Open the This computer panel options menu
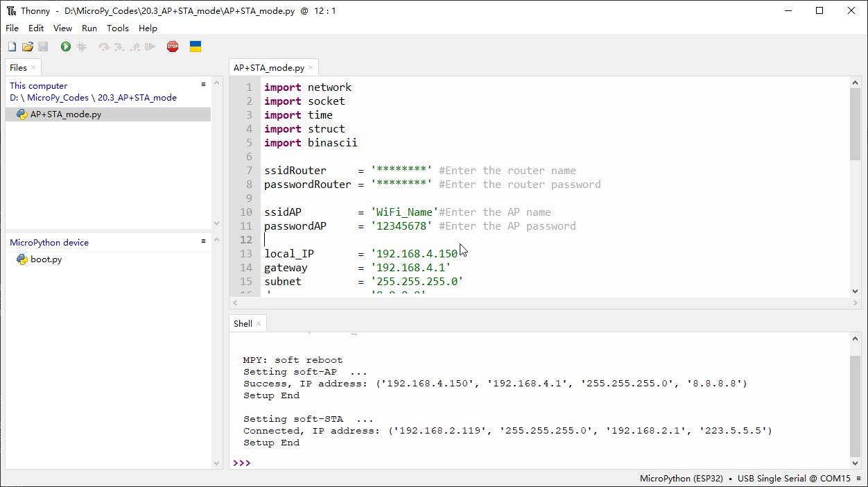 click(x=203, y=85)
